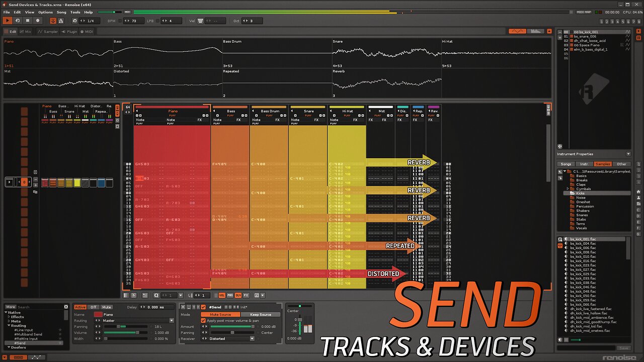This screenshot has height=362, width=644.
Task: Enable record mode with the Record button
Action: coord(38,21)
